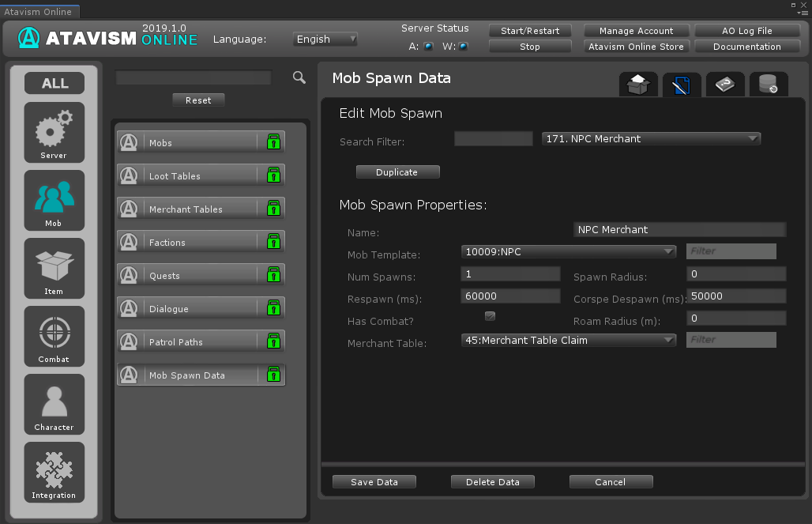Screen dimensions: 812x524
Task: Click the database restore icon tab
Action: coord(768,85)
